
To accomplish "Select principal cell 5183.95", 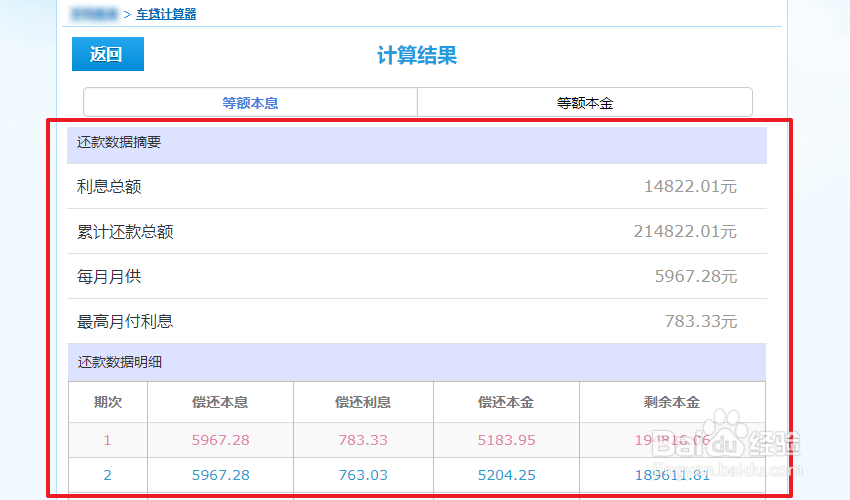I will pyautogui.click(x=506, y=440).
